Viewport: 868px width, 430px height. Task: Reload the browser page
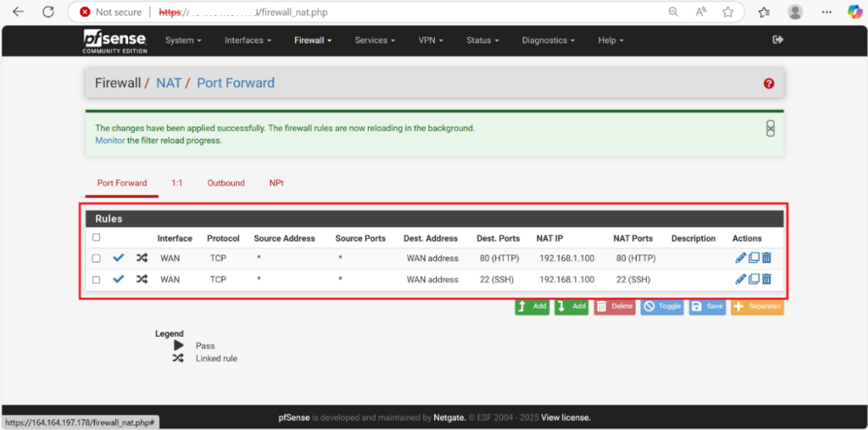point(49,12)
